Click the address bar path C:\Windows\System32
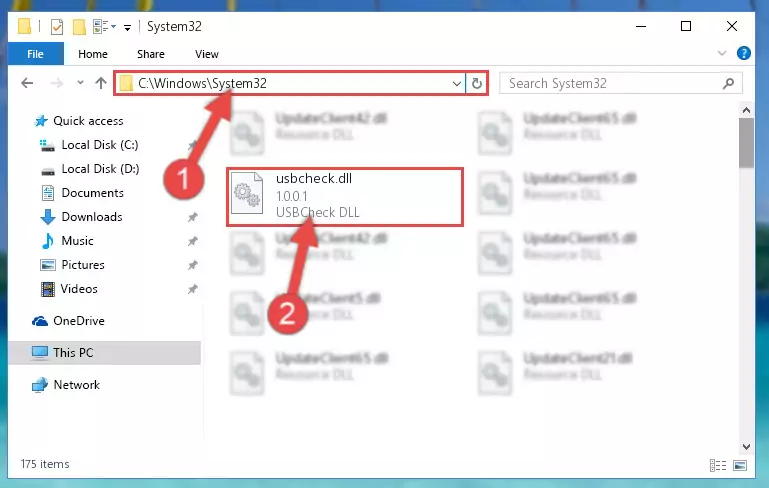Screen dimensions: 769x488 [202, 83]
